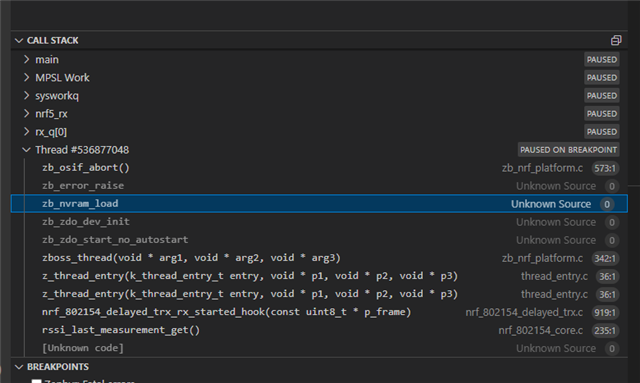Expand the MPSL Work thread

pyautogui.click(x=27, y=77)
